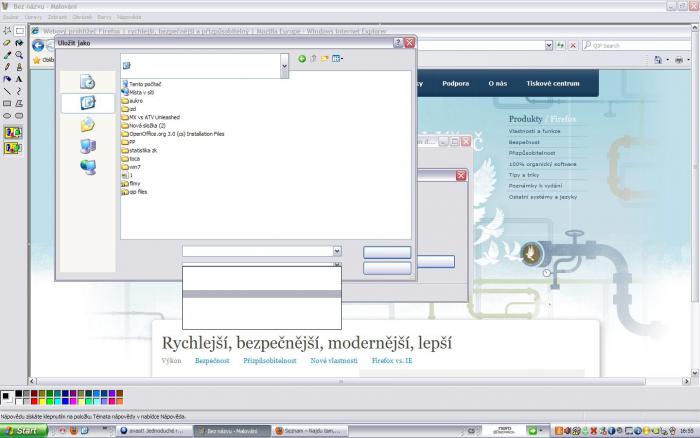The height and width of the screenshot is (438, 700).
Task: Open the file name dropdown in Uložit jako
Action: coord(337,251)
